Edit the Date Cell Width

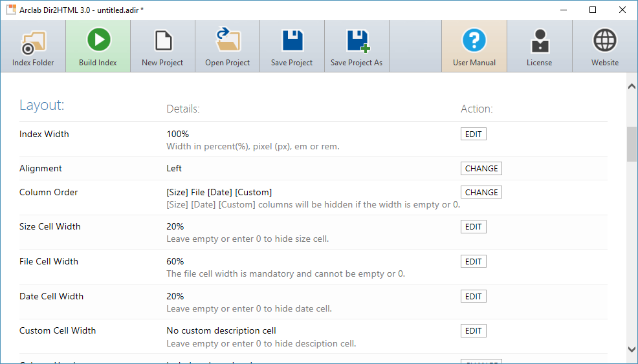[473, 297]
